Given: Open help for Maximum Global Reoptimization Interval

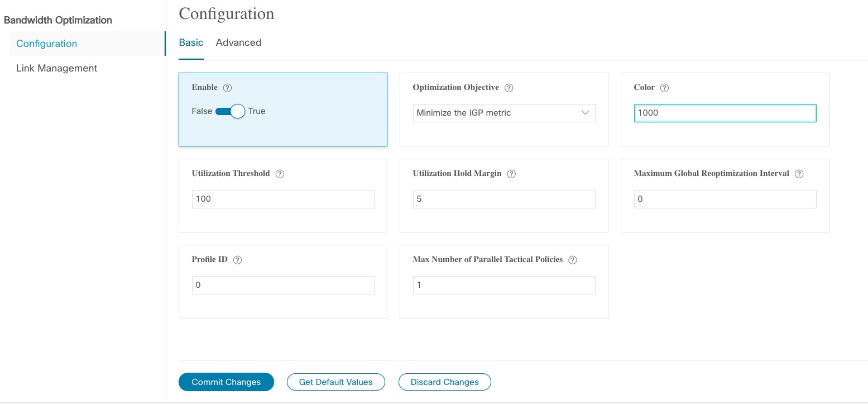Looking at the screenshot, I should coord(799,173).
